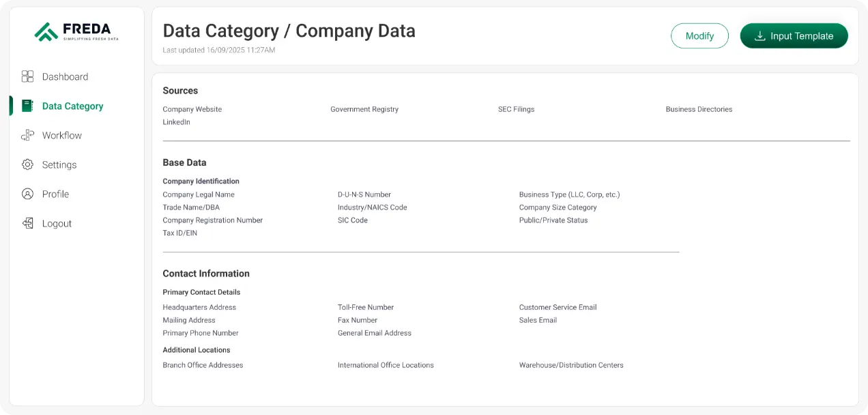868x415 pixels.
Task: Open the Settings menu entry
Action: 59,164
